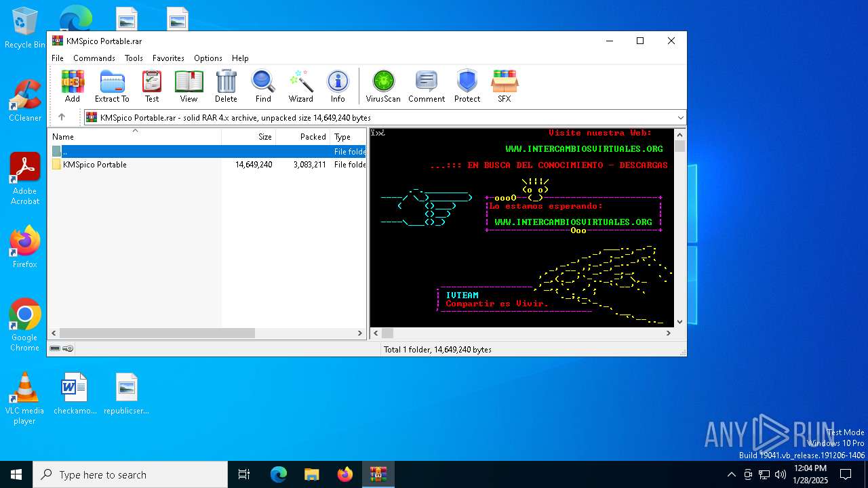Open the Comment toolbar icon
This screenshot has height=488, width=868.
pyautogui.click(x=427, y=86)
